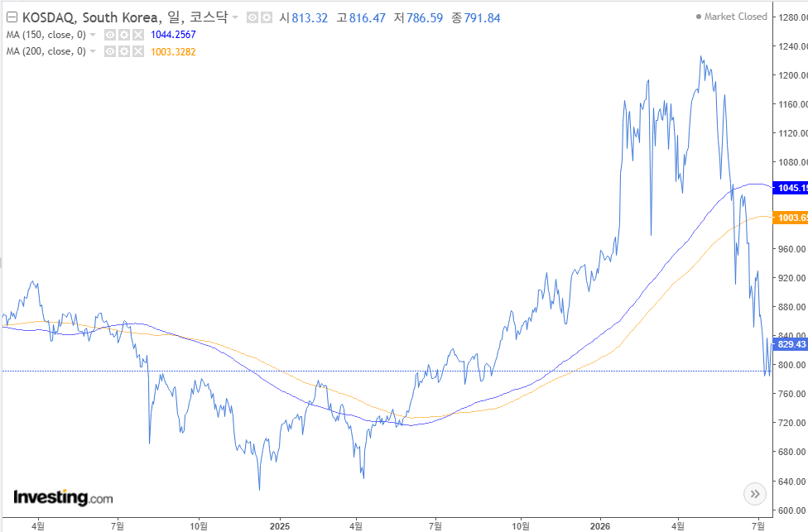
Task: Click the orange 1003 MA price label
Action: tap(791, 218)
